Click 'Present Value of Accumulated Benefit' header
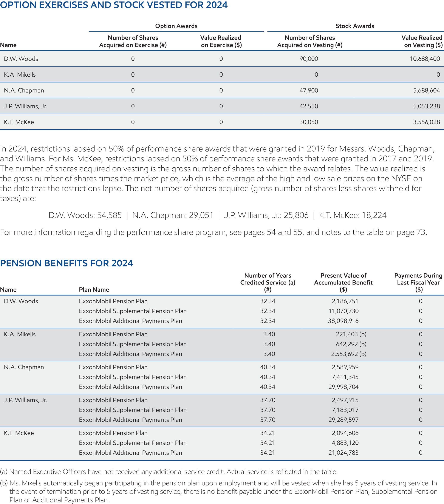The height and width of the screenshot is (504, 444). click(x=343, y=282)
